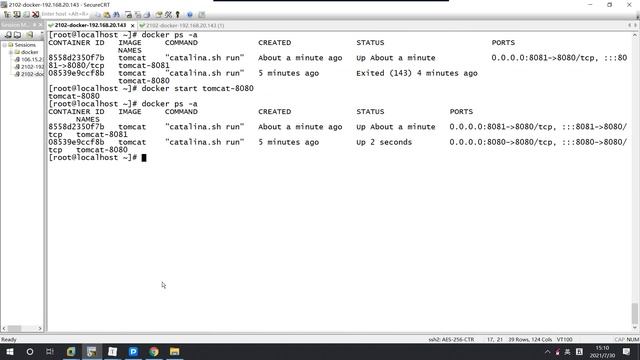Click the terminal cursor at the last prompt
The image size is (640, 360).
click(x=144, y=158)
